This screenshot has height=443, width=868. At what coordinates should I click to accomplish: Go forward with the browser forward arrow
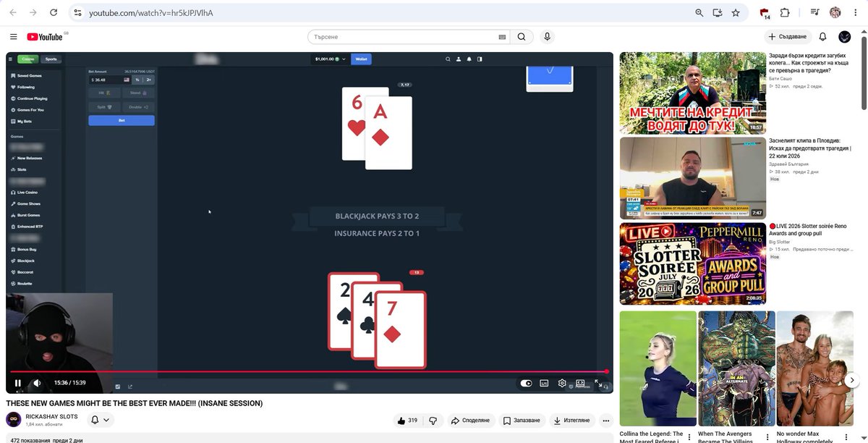click(33, 12)
